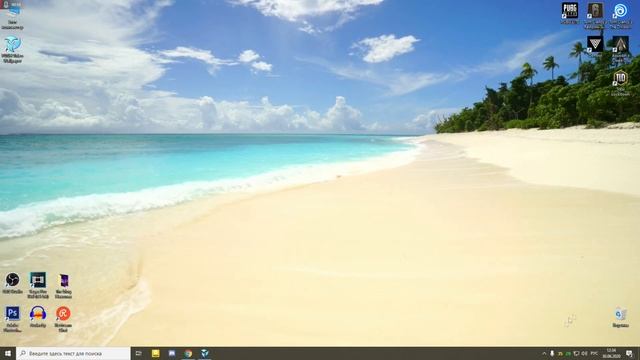
Task: Click the green tray icon
Action: pyautogui.click(x=568, y=353)
